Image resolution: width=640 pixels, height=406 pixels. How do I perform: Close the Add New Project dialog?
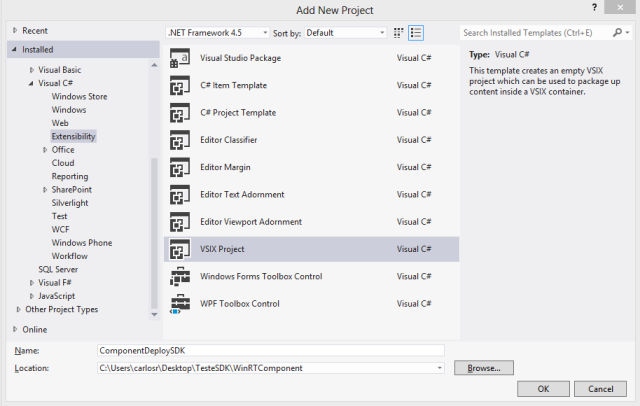click(x=620, y=7)
